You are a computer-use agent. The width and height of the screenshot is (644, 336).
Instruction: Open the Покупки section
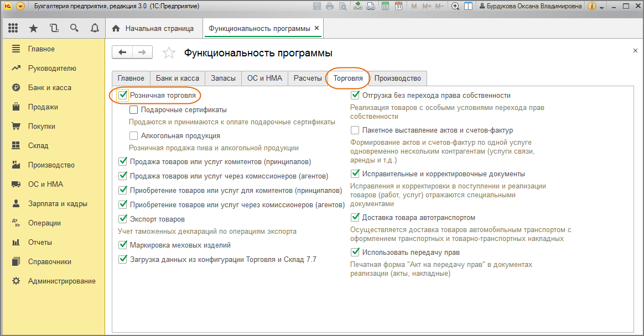coord(54,126)
